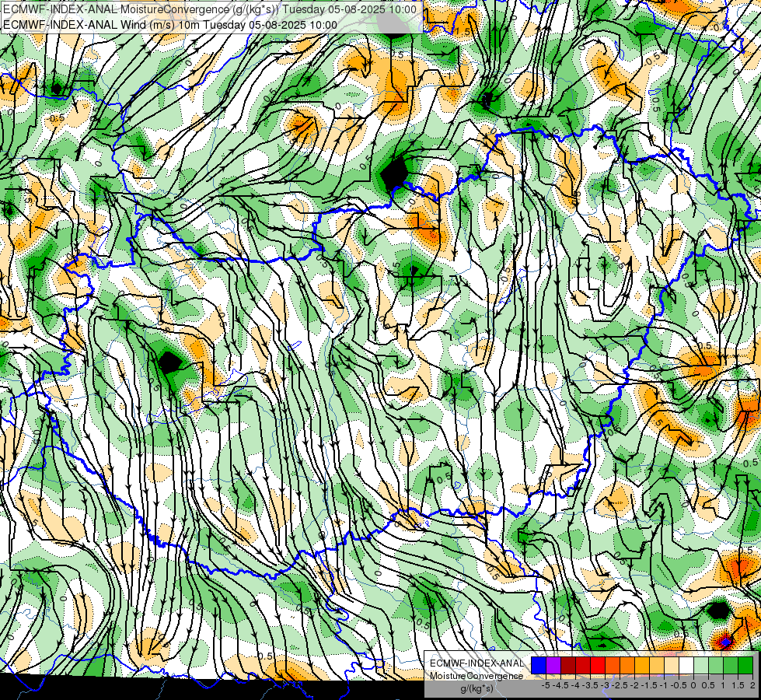The image size is (761, 700).
Task: Click the MoistureConvergence title line at top
Action: pyautogui.click(x=210, y=9)
